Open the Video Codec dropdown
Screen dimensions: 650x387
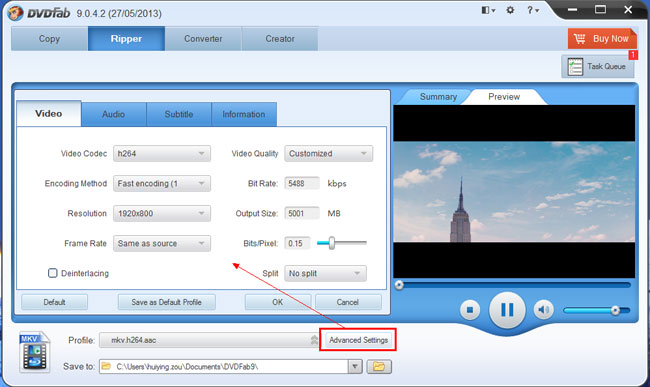162,153
